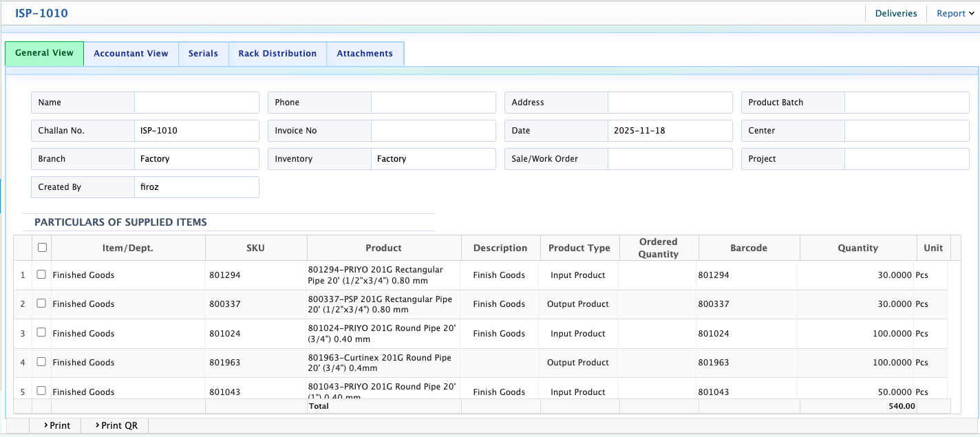Click the Sale/Work Order field

tap(670, 159)
